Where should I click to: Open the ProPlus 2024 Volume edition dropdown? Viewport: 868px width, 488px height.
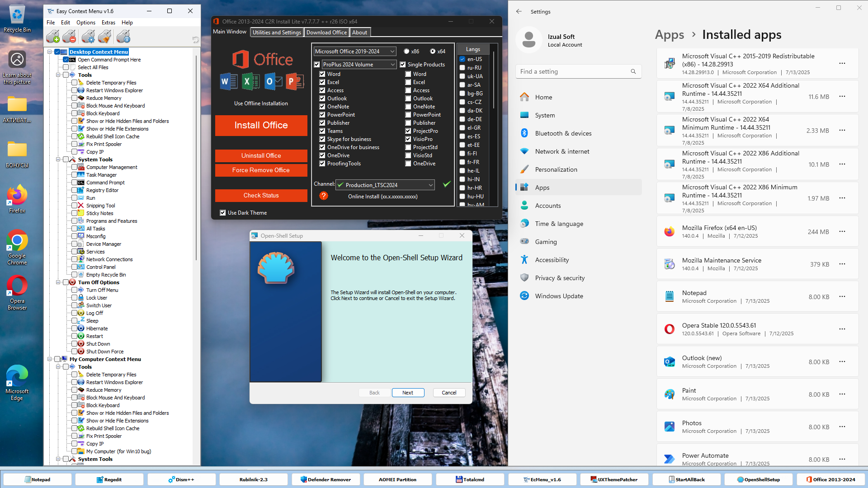359,65
